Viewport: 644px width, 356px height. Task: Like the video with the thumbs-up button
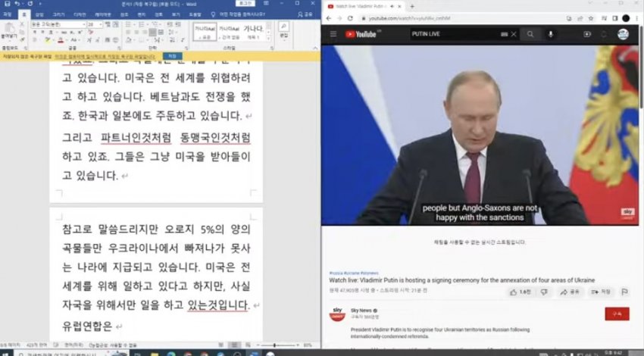click(x=520, y=292)
